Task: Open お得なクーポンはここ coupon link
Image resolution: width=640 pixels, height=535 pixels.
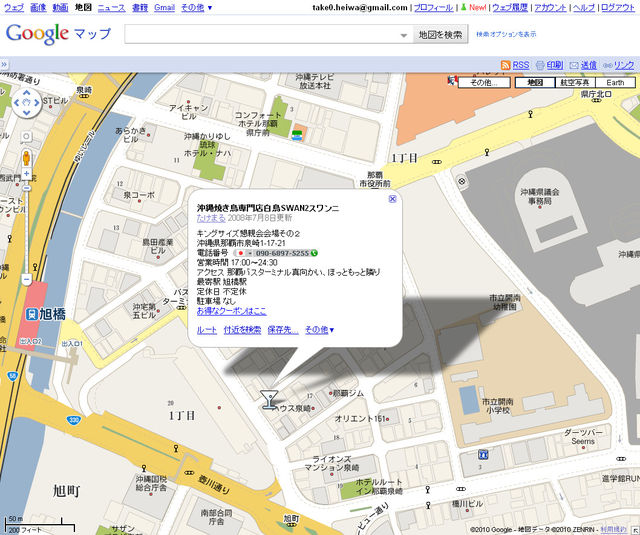Action: 231,311
